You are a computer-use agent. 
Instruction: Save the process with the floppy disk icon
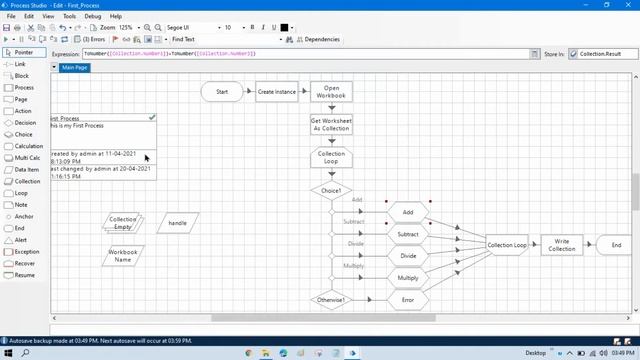click(6, 28)
